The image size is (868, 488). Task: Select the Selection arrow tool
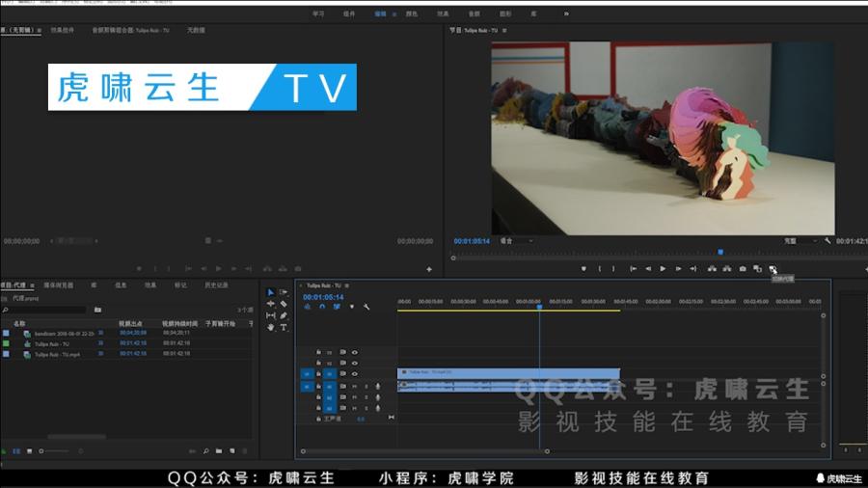pyautogui.click(x=270, y=292)
